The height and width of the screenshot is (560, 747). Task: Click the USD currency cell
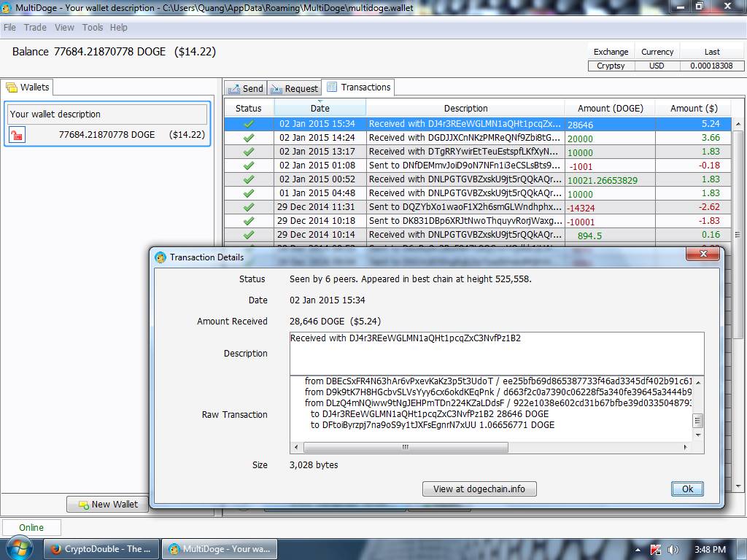point(657,66)
